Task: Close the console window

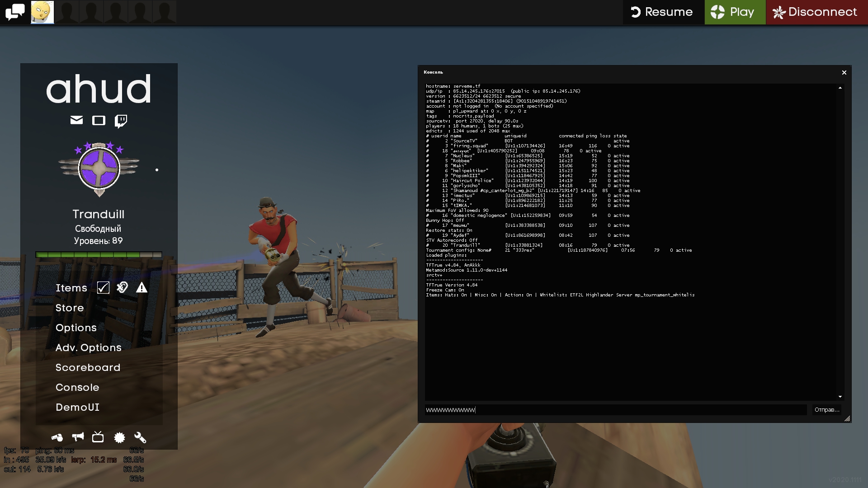Action: [844, 72]
